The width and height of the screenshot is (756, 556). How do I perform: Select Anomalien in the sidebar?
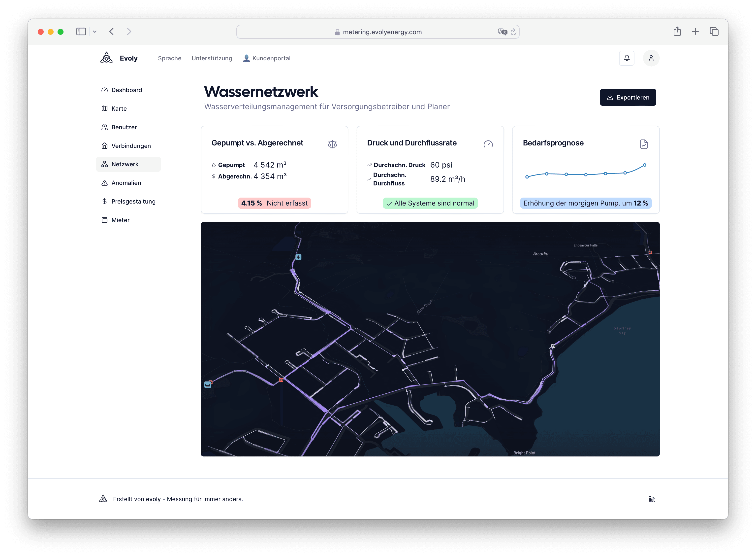pos(126,183)
